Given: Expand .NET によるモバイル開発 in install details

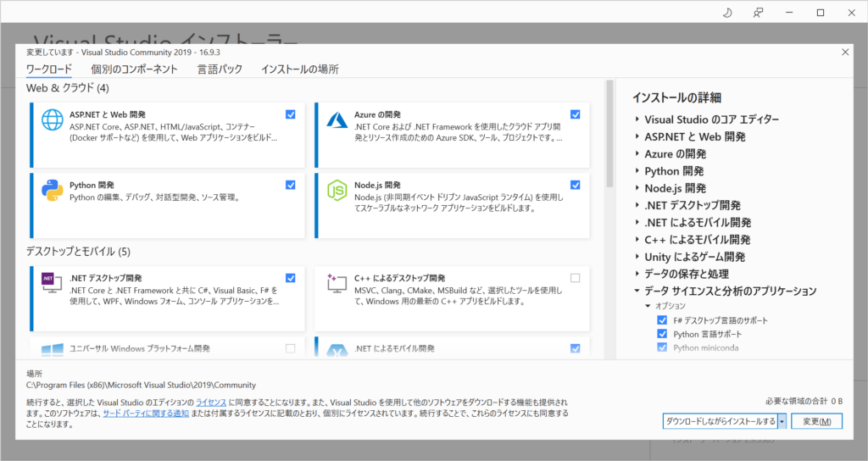Looking at the screenshot, I should tap(637, 222).
